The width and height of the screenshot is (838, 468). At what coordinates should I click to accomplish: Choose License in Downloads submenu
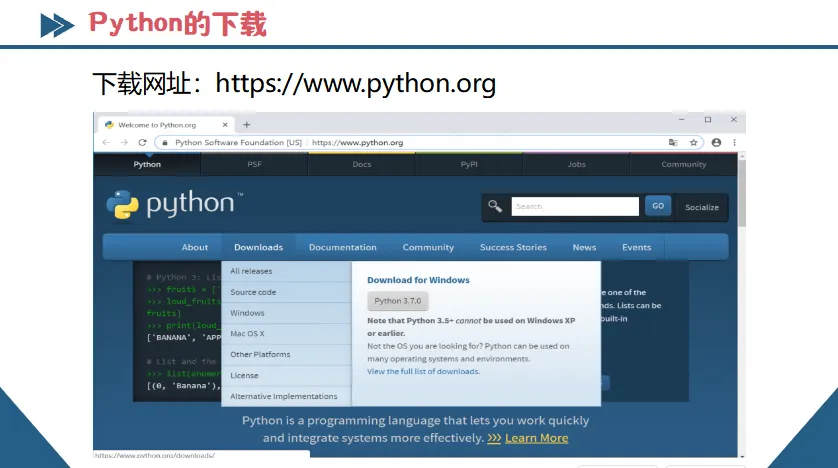point(286,376)
